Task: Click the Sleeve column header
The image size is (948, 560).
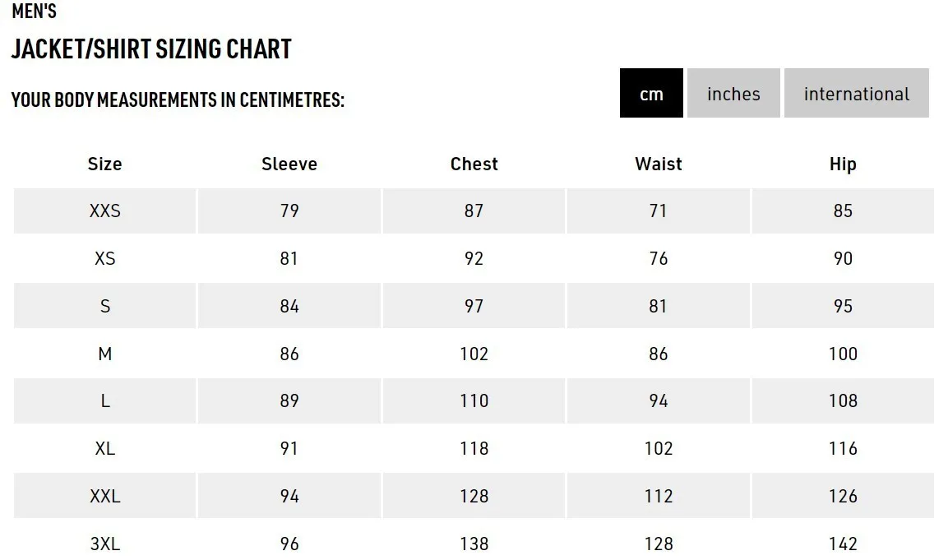Action: [x=289, y=164]
